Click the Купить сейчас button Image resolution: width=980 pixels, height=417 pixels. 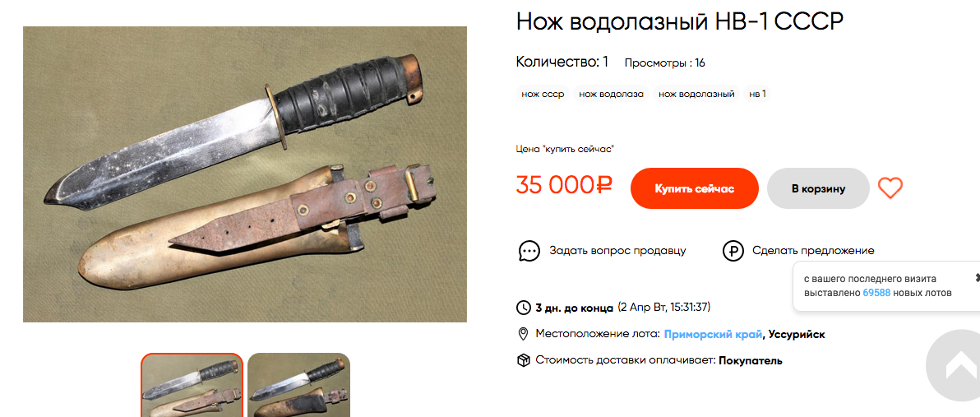click(x=695, y=188)
